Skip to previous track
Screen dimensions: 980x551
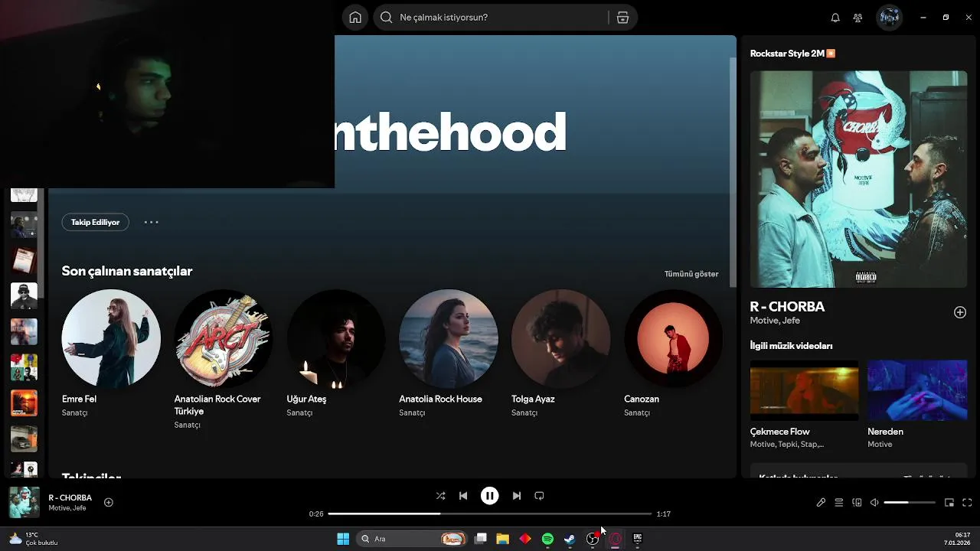(463, 496)
